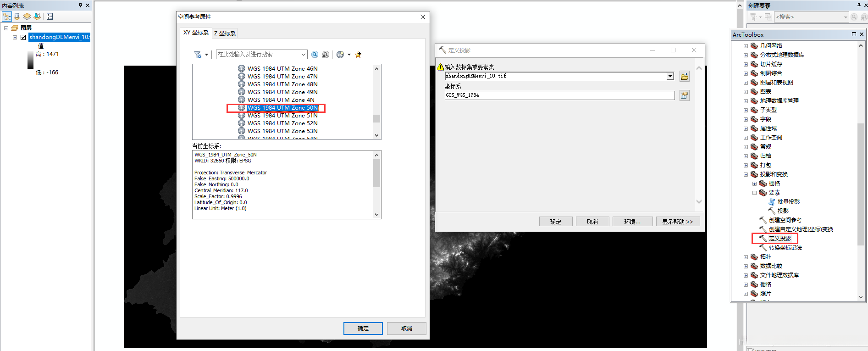Expand the 分布式地理数据库 toolbox
The image size is (868, 351).
click(746, 55)
